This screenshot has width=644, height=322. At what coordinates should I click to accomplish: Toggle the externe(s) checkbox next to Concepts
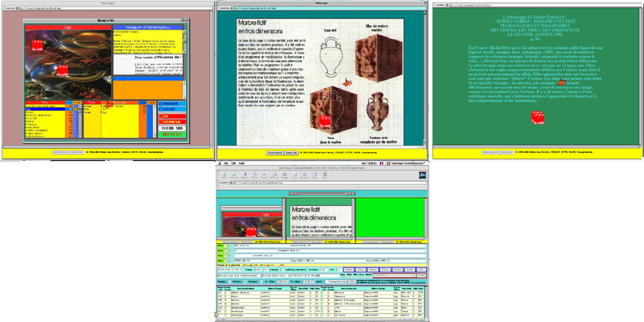pyautogui.click(x=282, y=270)
